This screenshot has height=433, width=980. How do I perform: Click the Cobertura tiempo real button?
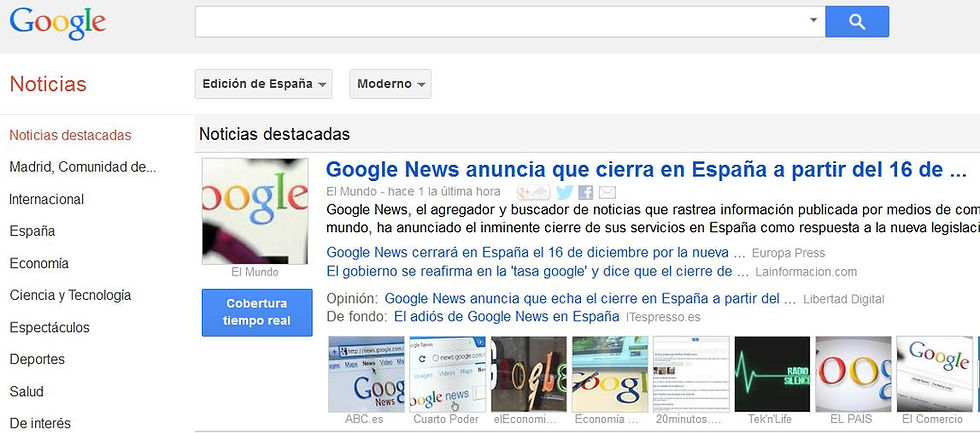coord(257,312)
